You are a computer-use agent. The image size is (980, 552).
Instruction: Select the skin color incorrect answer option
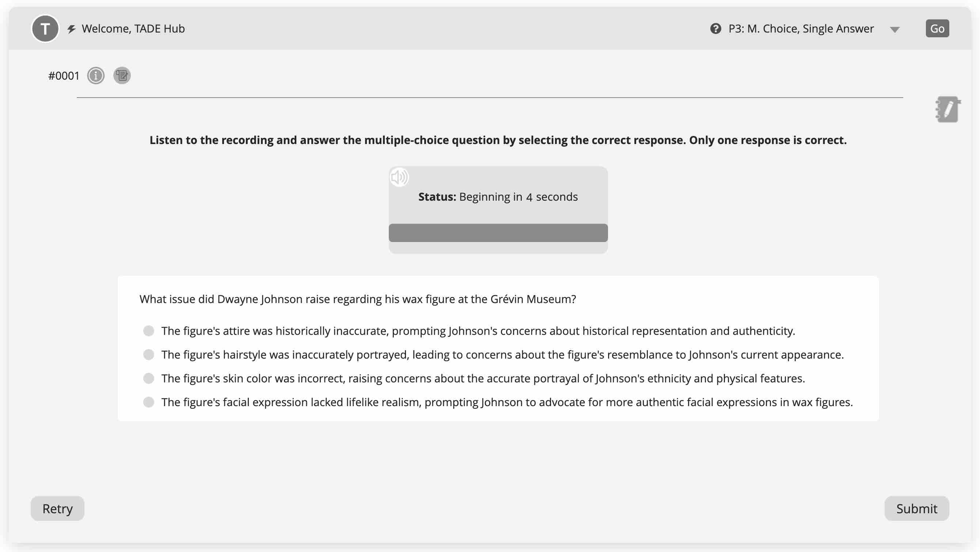pyautogui.click(x=149, y=378)
